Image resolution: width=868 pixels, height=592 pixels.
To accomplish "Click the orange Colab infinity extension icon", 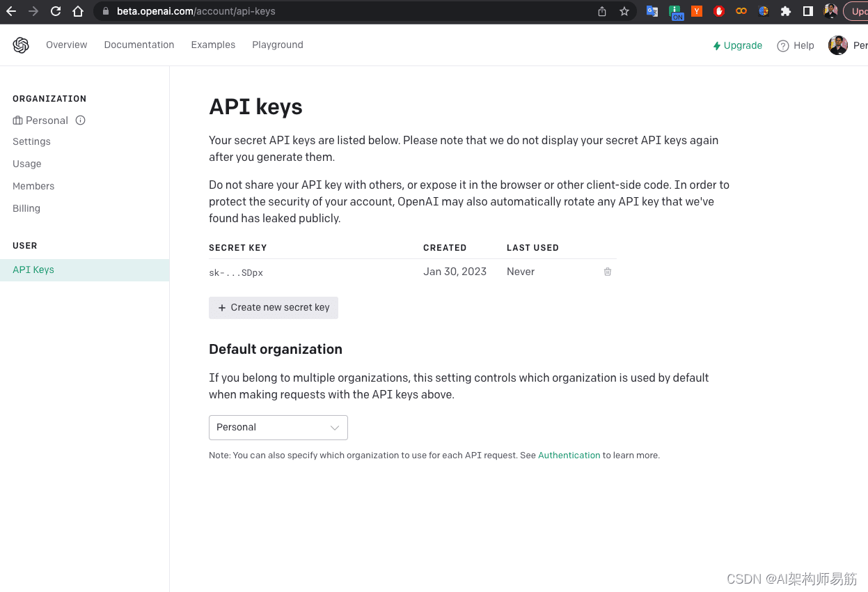I will [x=741, y=11].
